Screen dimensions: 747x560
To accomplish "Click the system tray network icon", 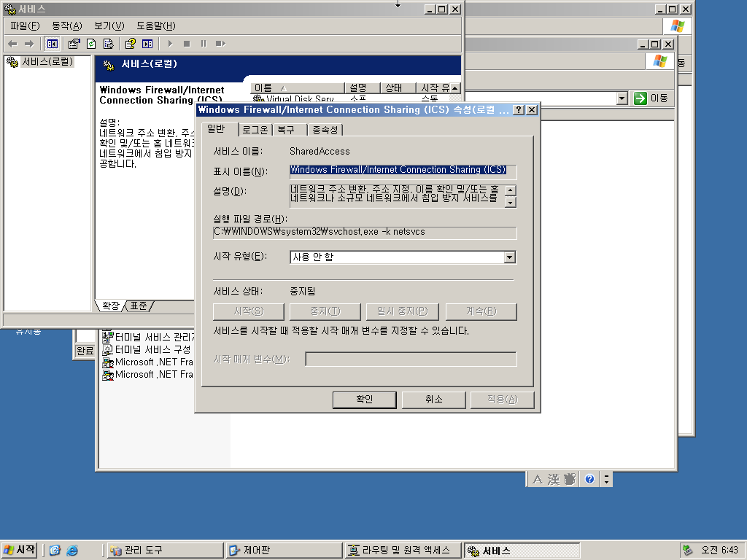I will click(687, 551).
